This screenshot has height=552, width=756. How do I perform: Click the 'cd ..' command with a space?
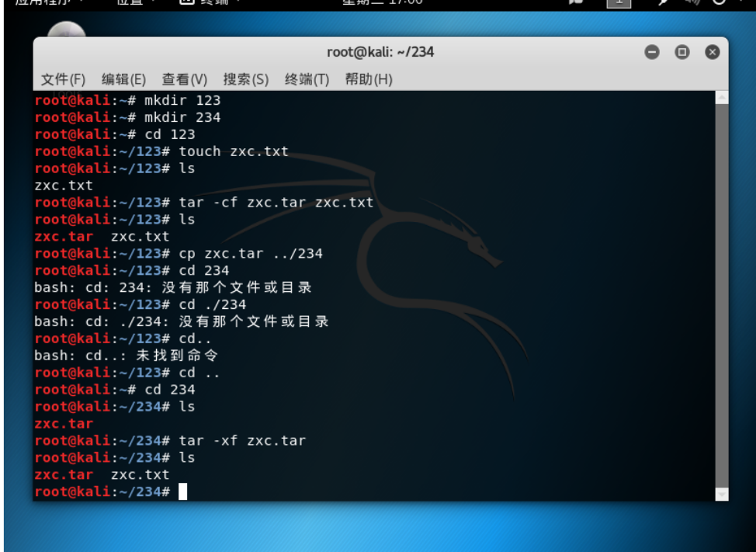tap(199, 373)
